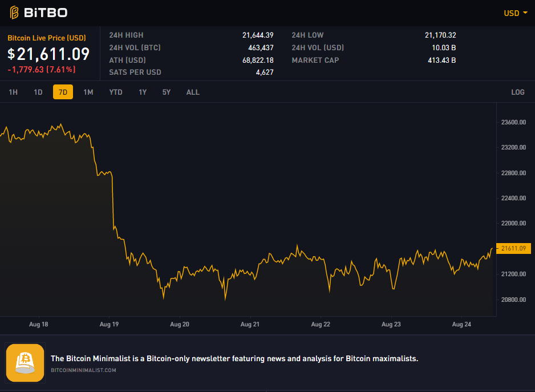This screenshot has width=535, height=392.
Task: Select the 1M chart range
Action: pos(88,92)
